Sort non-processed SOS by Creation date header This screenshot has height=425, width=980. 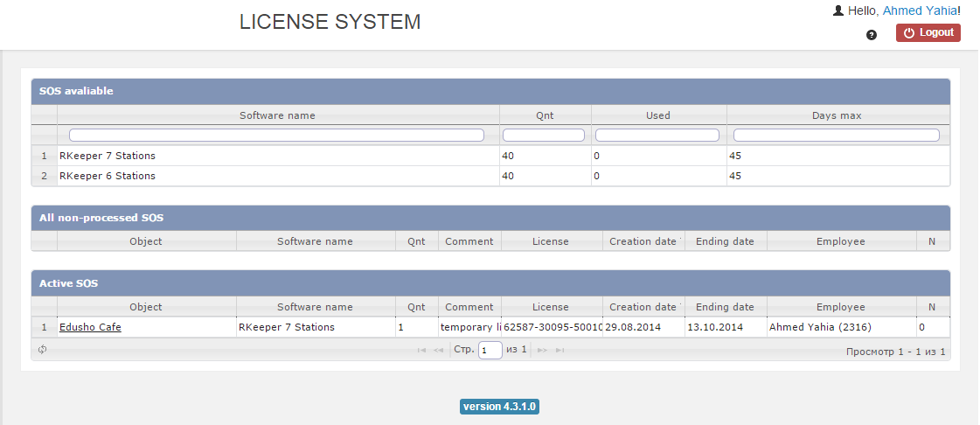643,241
